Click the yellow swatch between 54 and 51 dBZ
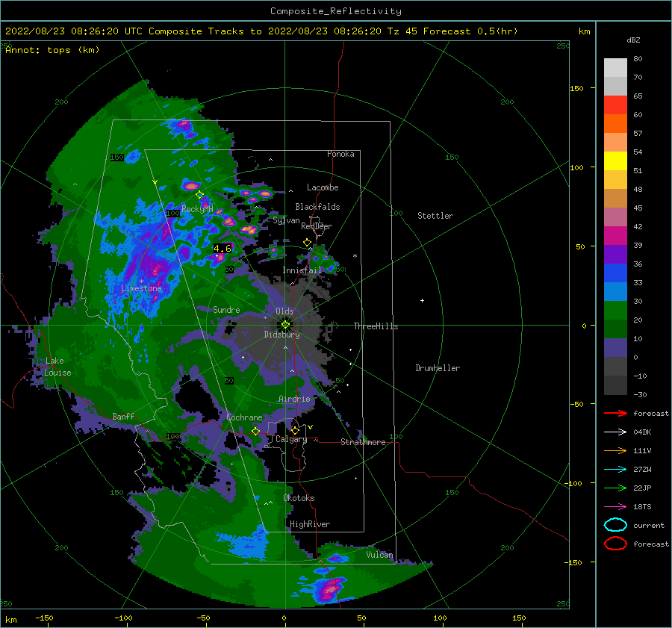This screenshot has width=672, height=628. click(x=615, y=161)
